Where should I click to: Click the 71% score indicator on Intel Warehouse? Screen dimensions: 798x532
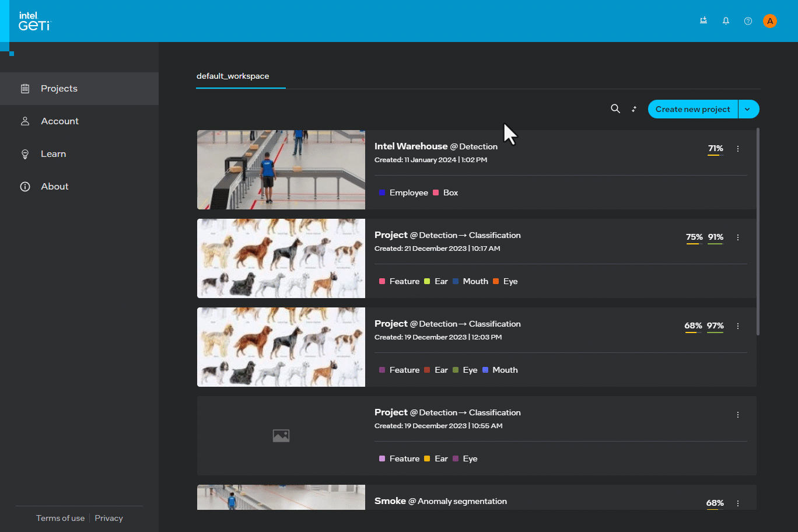715,149
